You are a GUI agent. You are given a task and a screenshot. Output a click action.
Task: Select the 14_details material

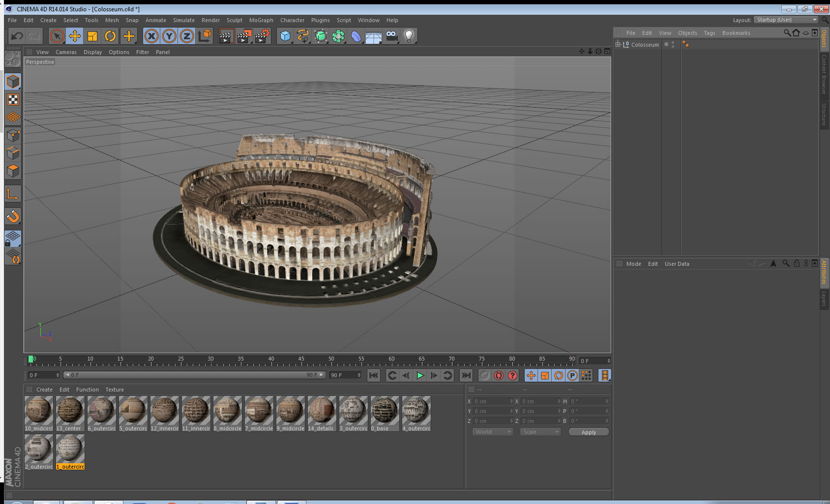click(322, 414)
